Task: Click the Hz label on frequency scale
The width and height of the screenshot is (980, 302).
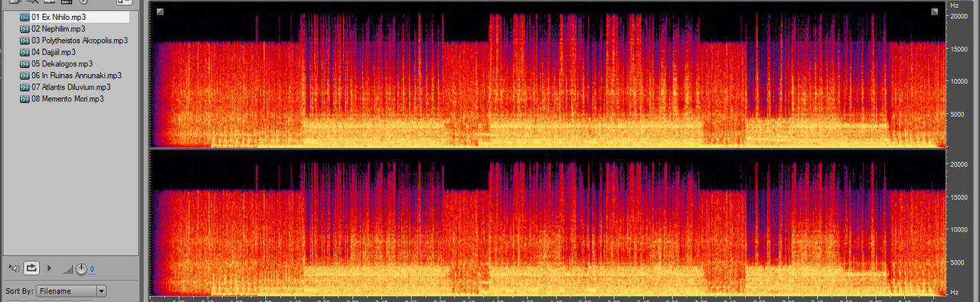Action: [x=954, y=5]
